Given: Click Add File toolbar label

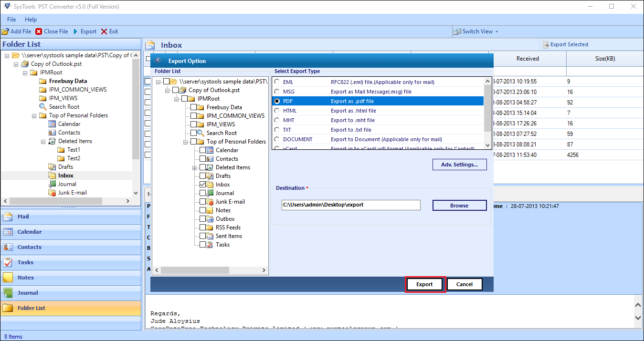Looking at the screenshot, I should (x=21, y=31).
